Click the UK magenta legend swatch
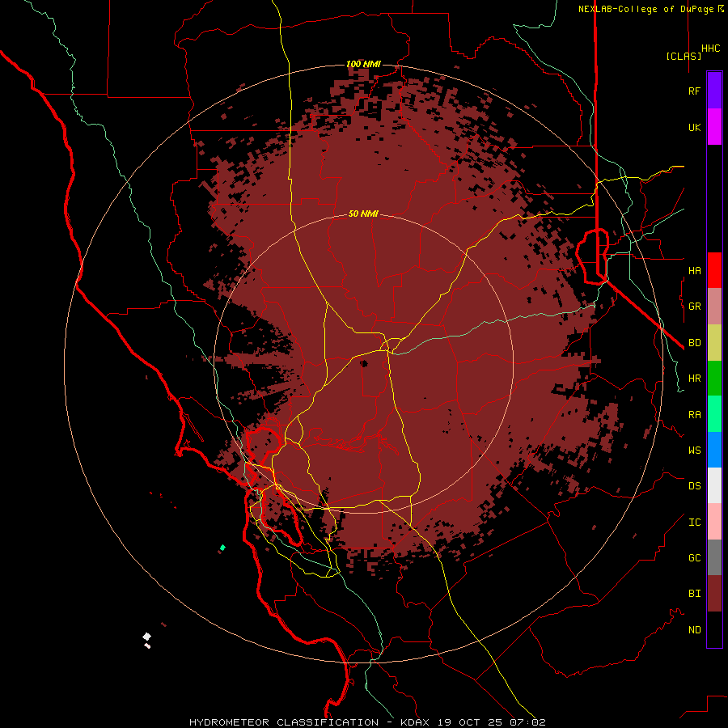Image resolution: width=728 pixels, height=728 pixels. pos(714,127)
